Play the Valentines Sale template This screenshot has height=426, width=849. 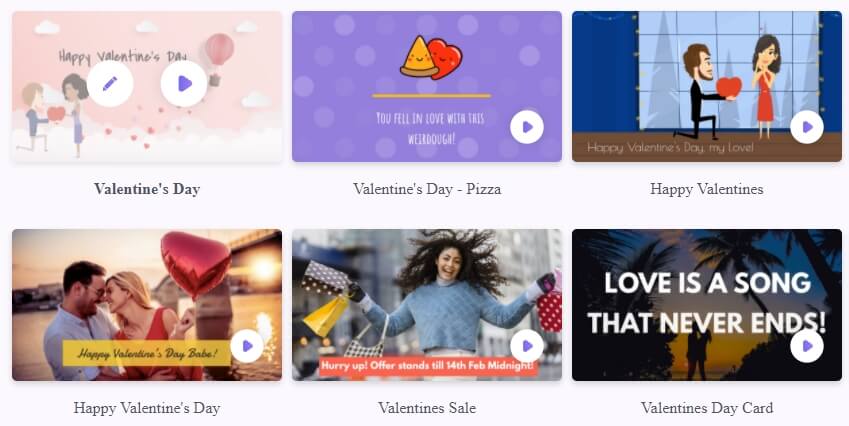click(527, 346)
